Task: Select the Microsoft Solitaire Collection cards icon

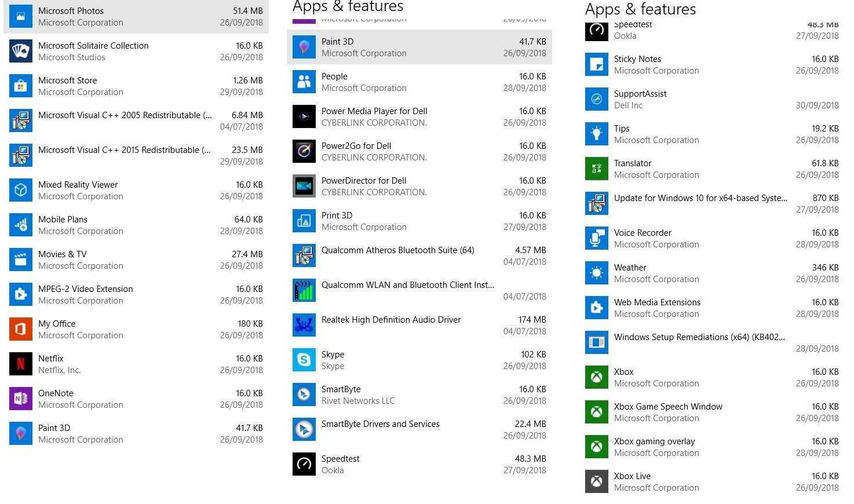Action: coord(21,51)
